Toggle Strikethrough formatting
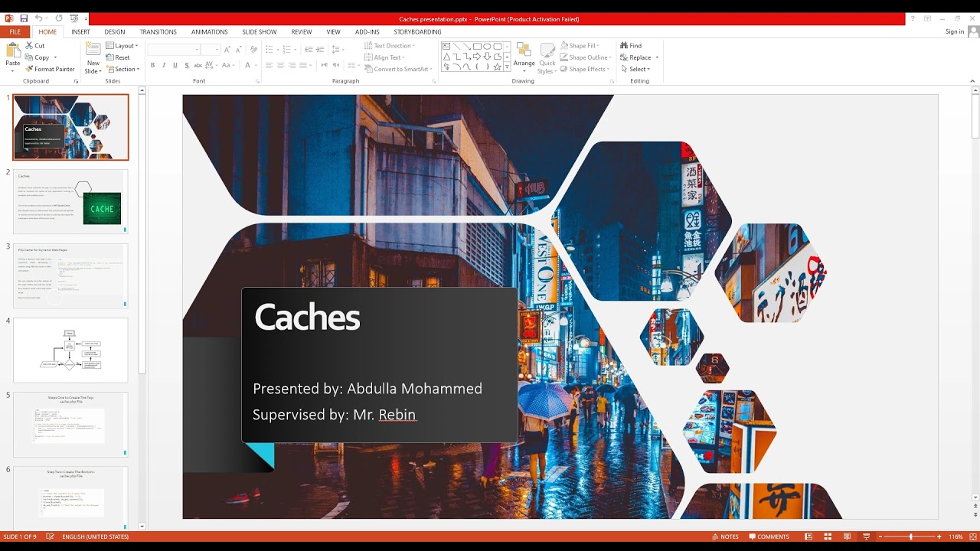The width and height of the screenshot is (980, 551). pyautogui.click(x=196, y=66)
